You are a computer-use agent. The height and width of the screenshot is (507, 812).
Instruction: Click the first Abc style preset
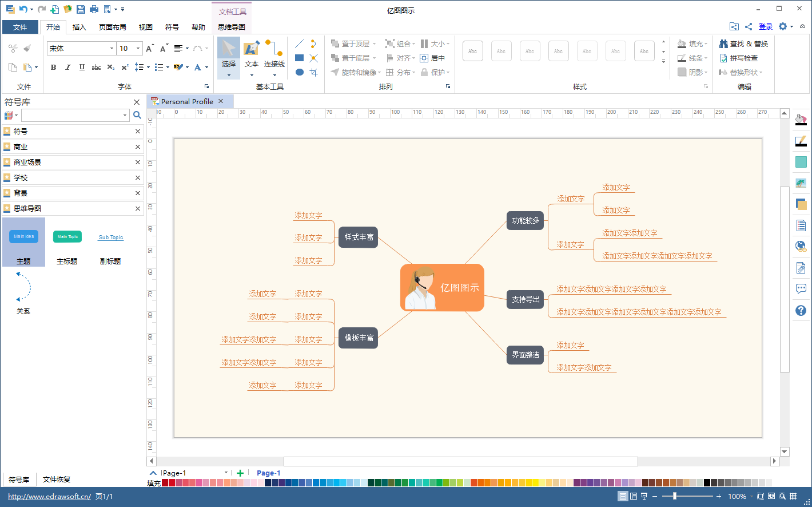[x=472, y=51]
